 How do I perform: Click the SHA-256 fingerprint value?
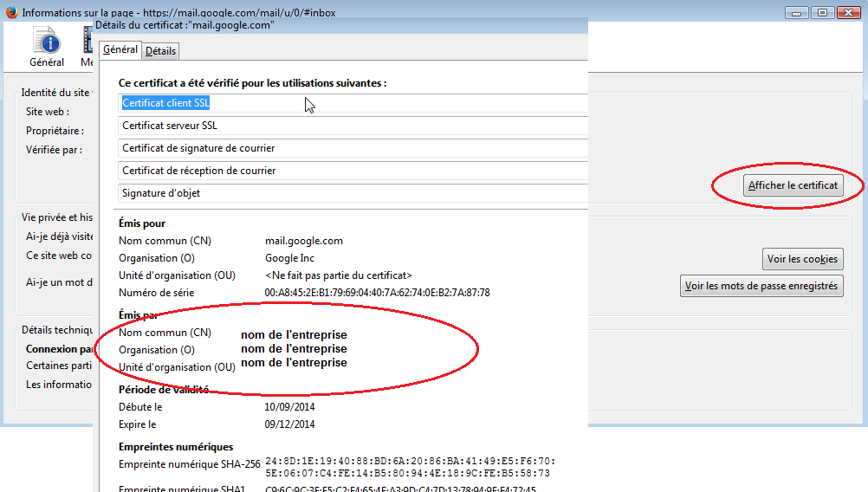(x=410, y=467)
